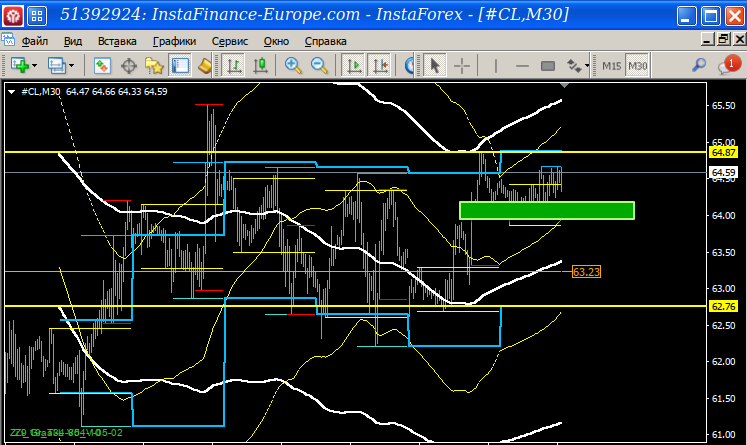Draw a horizontal line tool

(x=522, y=65)
